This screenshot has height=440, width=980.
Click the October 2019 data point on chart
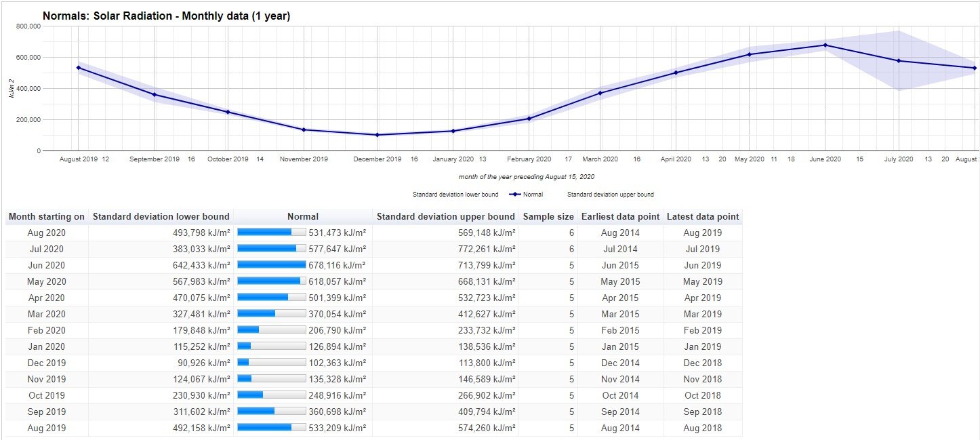point(228,112)
